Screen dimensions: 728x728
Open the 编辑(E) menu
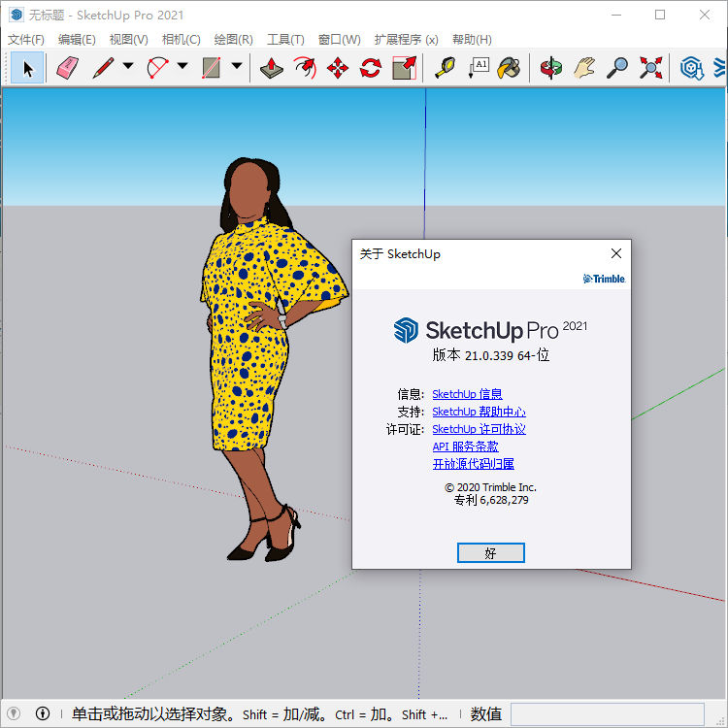click(x=77, y=40)
